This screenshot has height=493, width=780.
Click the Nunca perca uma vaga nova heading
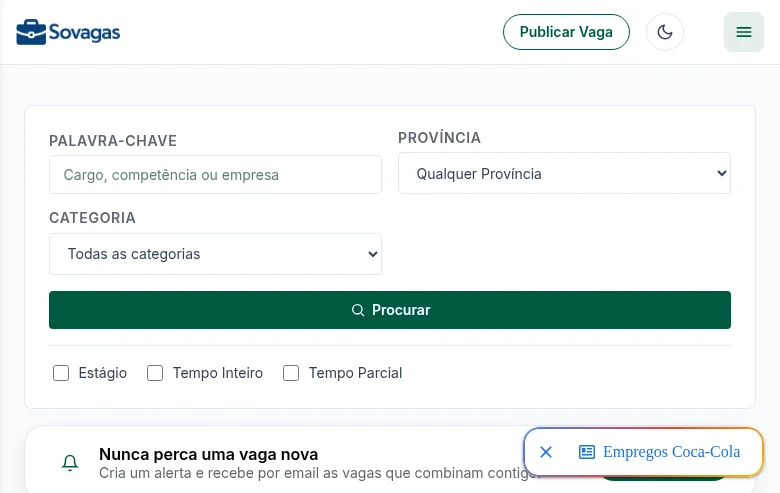point(208,454)
